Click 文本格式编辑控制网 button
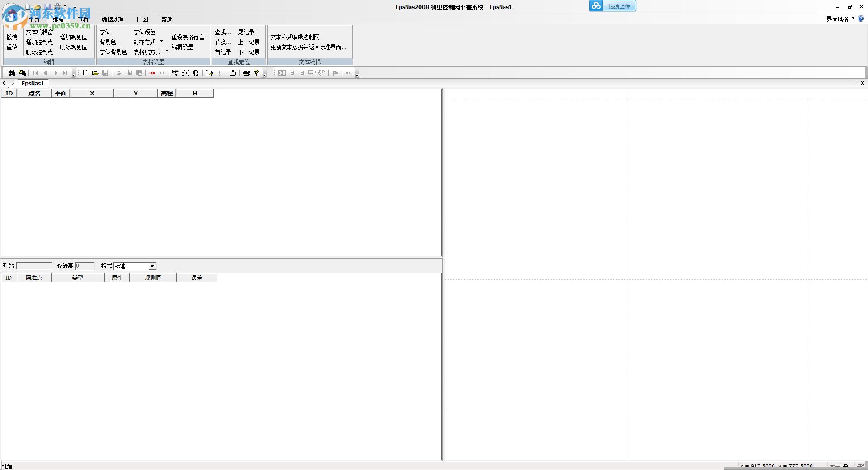The width and height of the screenshot is (868, 470). pos(295,37)
